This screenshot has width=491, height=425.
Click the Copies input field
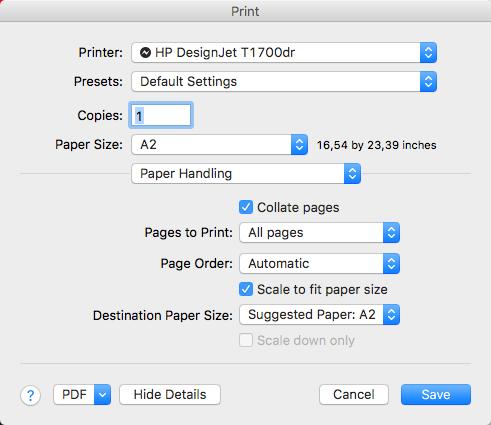161,115
